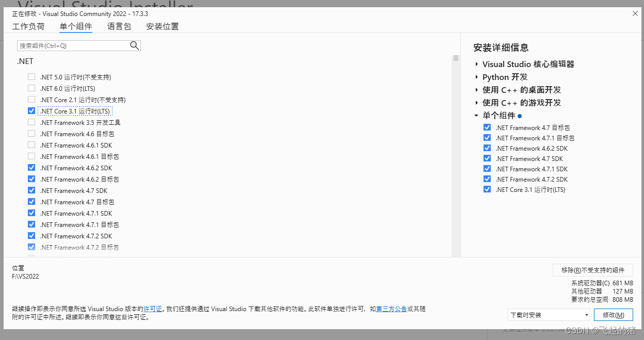The width and height of the screenshot is (644, 340).
Task: Open the 许可证 link
Action: click(x=153, y=309)
